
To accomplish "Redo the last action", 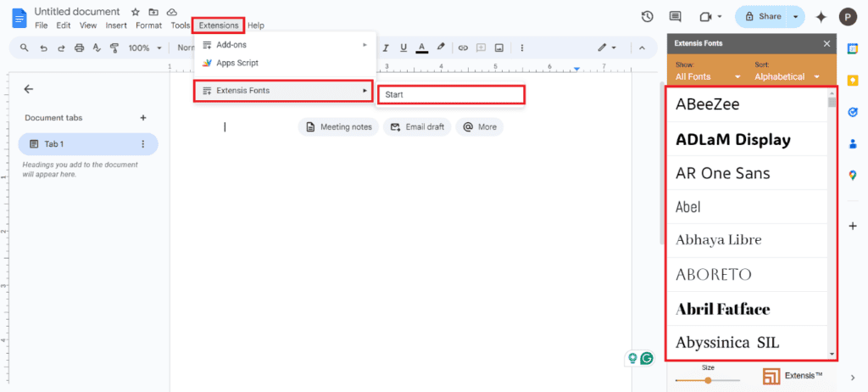I will pyautogui.click(x=61, y=48).
